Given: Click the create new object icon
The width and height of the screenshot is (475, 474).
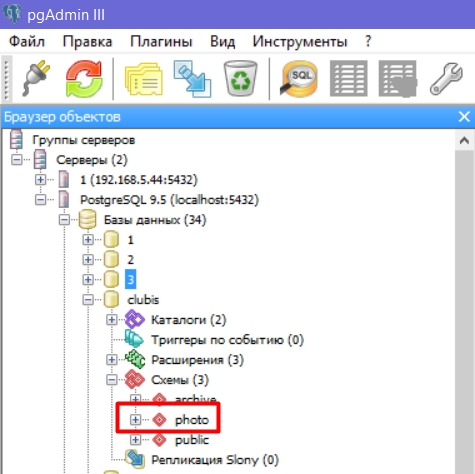Looking at the screenshot, I should coord(192,79).
